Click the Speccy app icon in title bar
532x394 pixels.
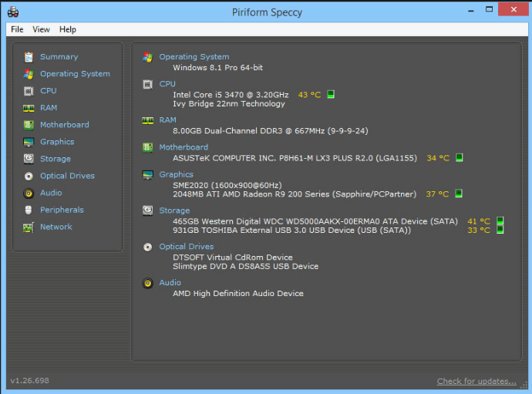pyautogui.click(x=13, y=12)
